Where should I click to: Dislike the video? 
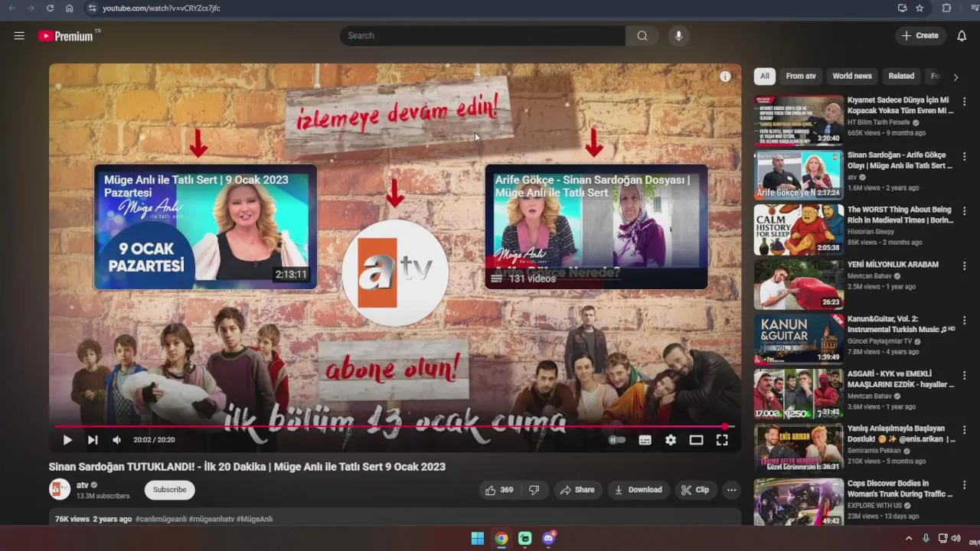[534, 490]
